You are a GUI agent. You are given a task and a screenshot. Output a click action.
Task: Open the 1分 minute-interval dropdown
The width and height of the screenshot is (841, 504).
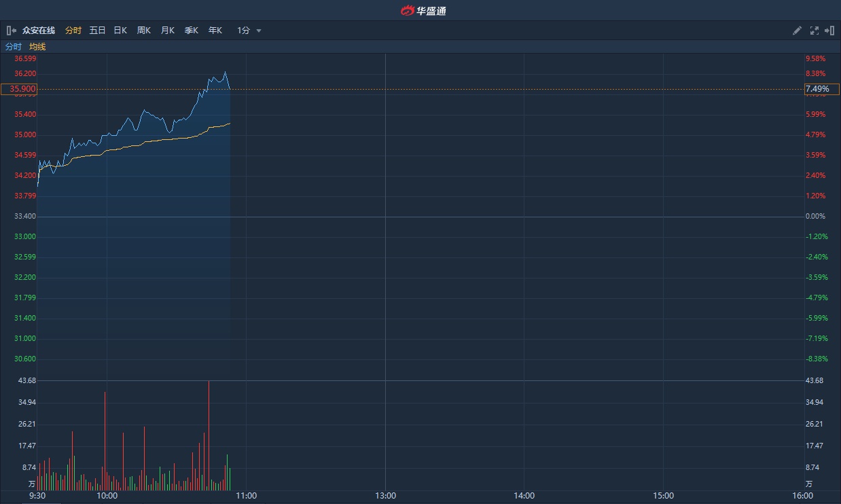(x=244, y=31)
